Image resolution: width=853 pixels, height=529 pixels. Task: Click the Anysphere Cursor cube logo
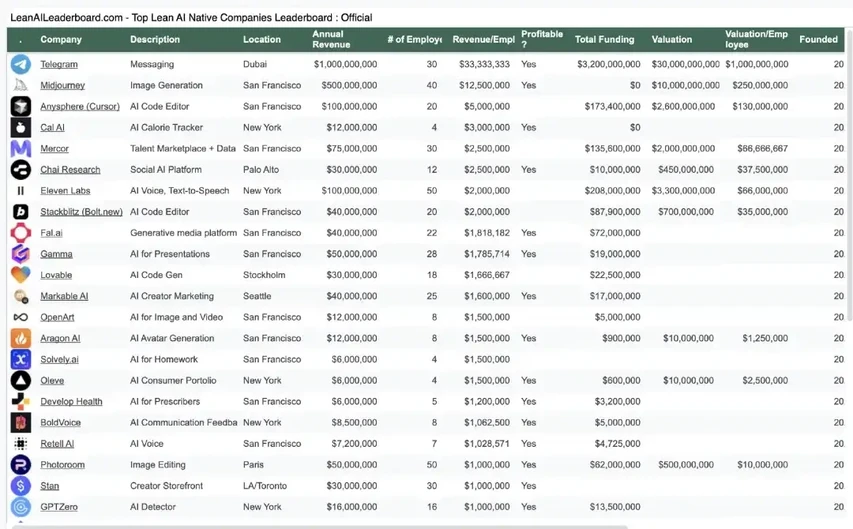[21, 106]
